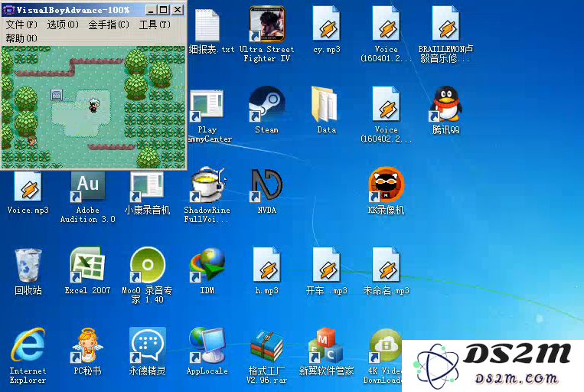The height and width of the screenshot is (392, 584).
Task: Select the Data folder icon
Action: coord(326,104)
